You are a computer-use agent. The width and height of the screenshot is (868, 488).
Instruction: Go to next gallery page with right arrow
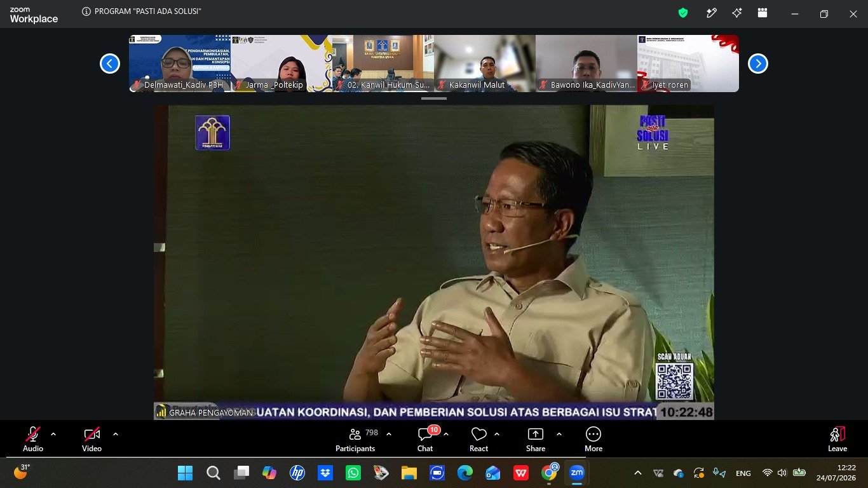pos(758,64)
